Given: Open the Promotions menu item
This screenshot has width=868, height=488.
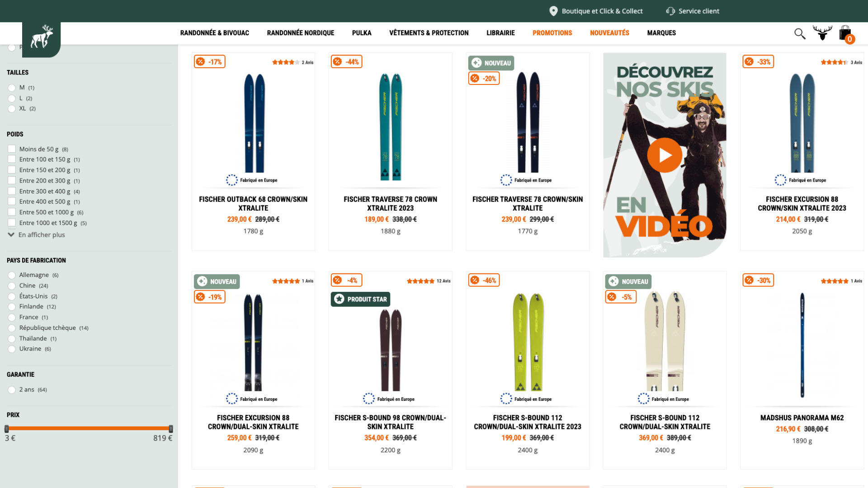Looking at the screenshot, I should pyautogui.click(x=552, y=33).
